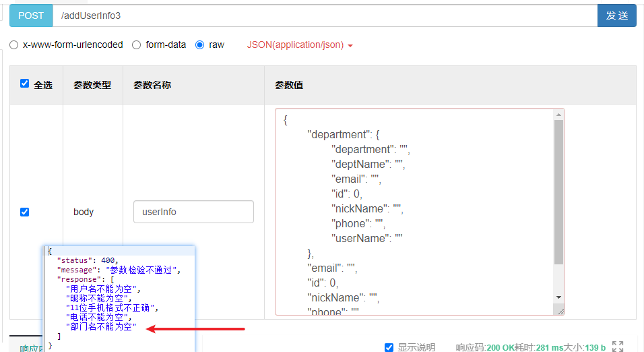Click the textarea scrollbar up arrow
This screenshot has height=352, width=644.
click(x=558, y=115)
